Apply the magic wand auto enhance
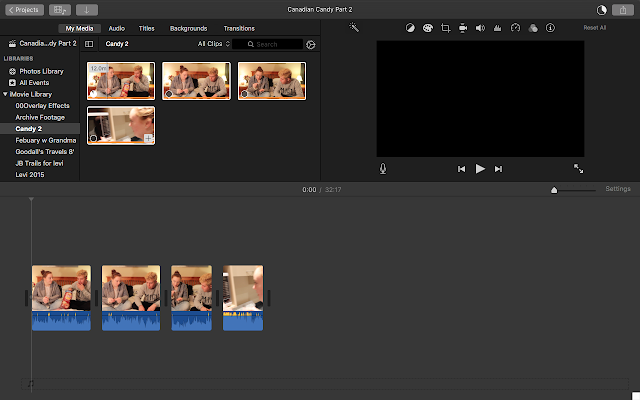This screenshot has width=640, height=400. (354, 27)
